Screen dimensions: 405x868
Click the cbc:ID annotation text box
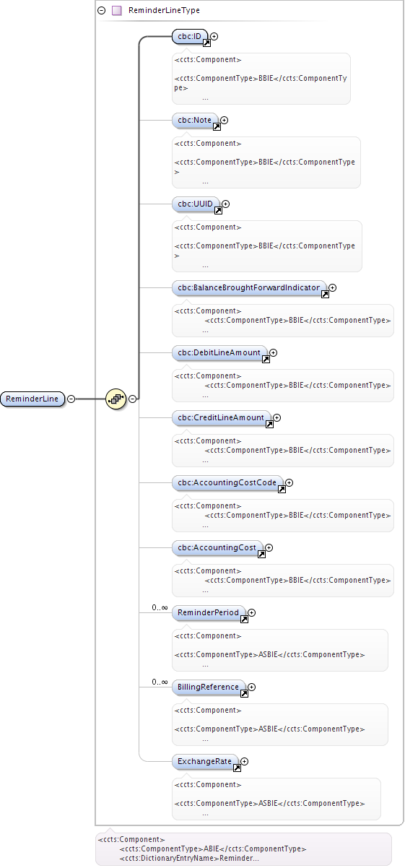[x=261, y=78]
